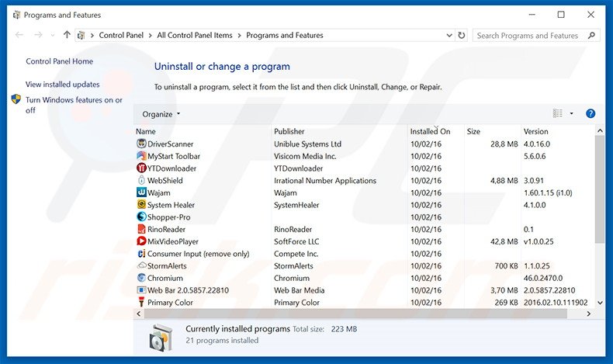Open help with the blue question mark

(590, 114)
